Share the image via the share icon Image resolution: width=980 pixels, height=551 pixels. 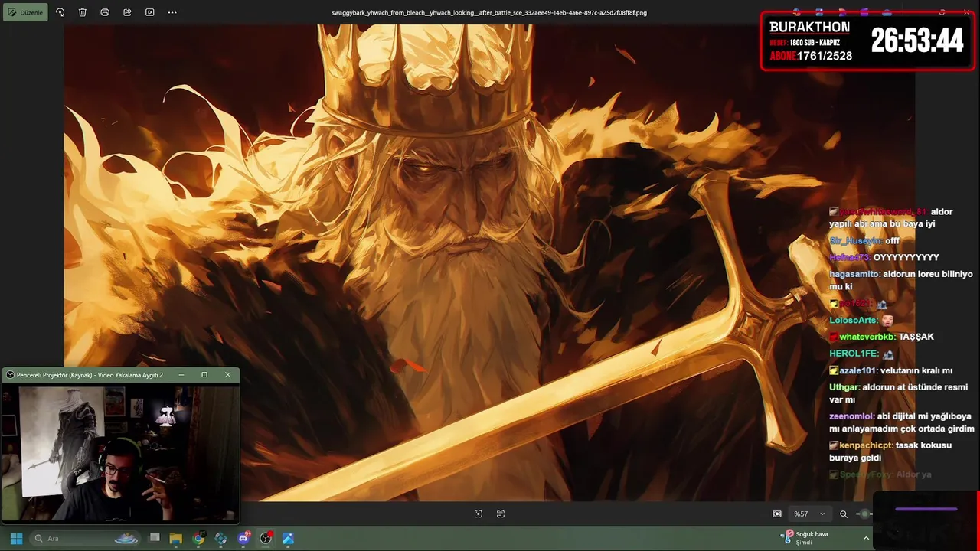(x=127, y=12)
